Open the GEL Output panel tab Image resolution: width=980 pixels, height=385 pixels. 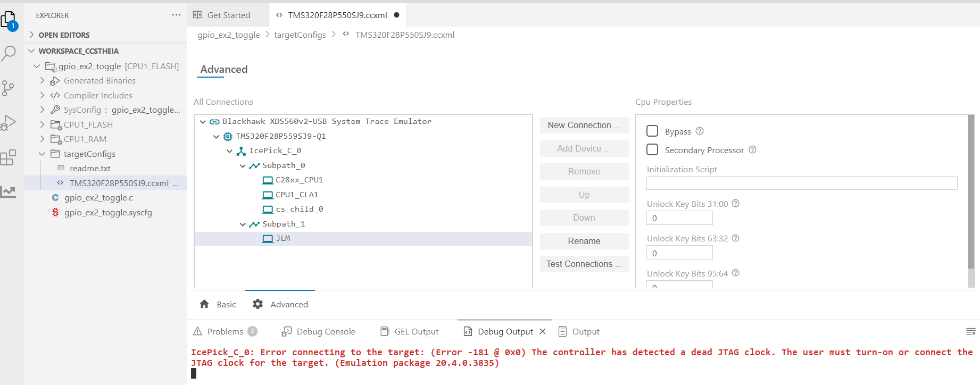[410, 331]
